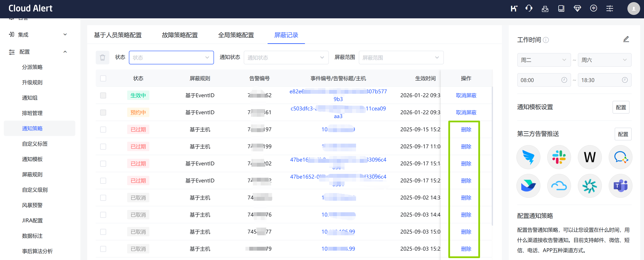Click 取消屏蔽 for the 生效中 record
Viewport: 644px width, 260px height.
tap(466, 95)
